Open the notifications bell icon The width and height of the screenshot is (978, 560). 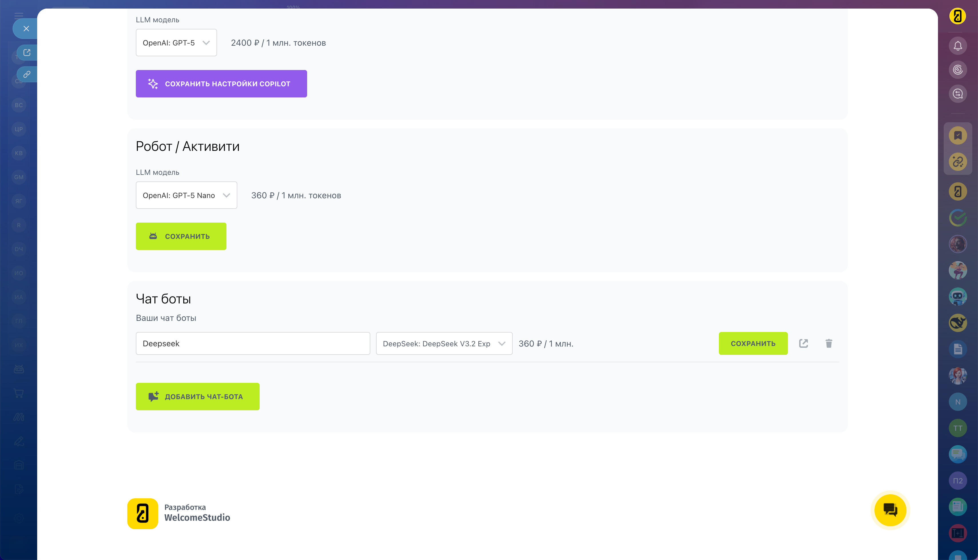point(958,46)
